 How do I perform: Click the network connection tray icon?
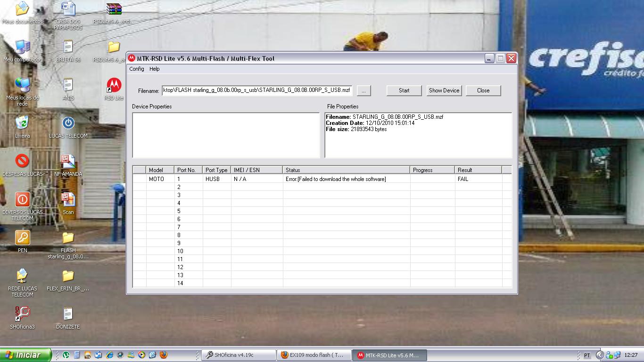pos(617,355)
